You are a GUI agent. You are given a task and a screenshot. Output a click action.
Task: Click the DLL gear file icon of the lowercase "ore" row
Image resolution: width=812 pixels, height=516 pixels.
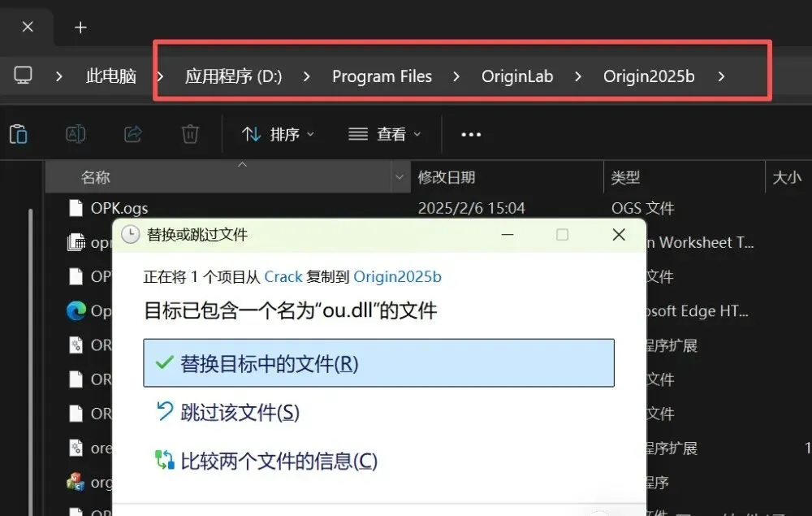pyautogui.click(x=76, y=448)
